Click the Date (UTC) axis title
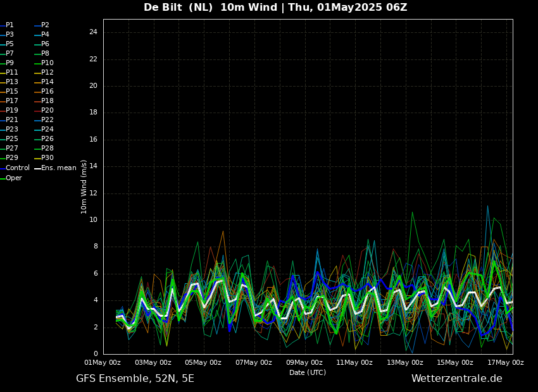538x392 pixels. pyautogui.click(x=308, y=373)
